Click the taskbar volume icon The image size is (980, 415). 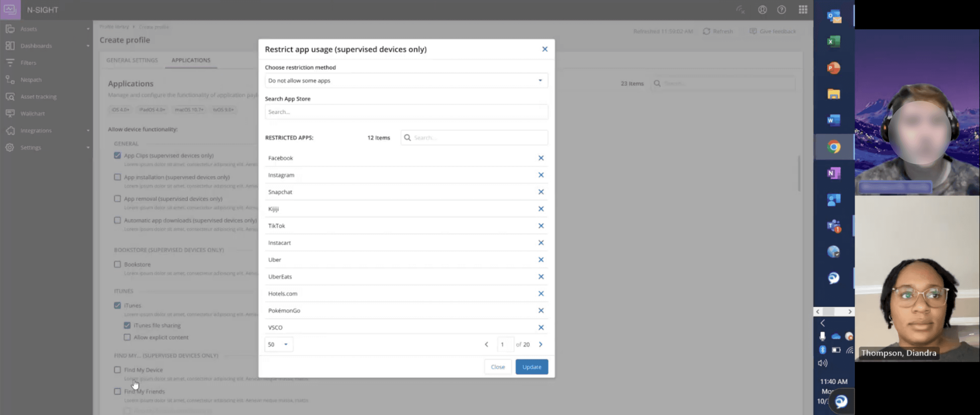[822, 363]
